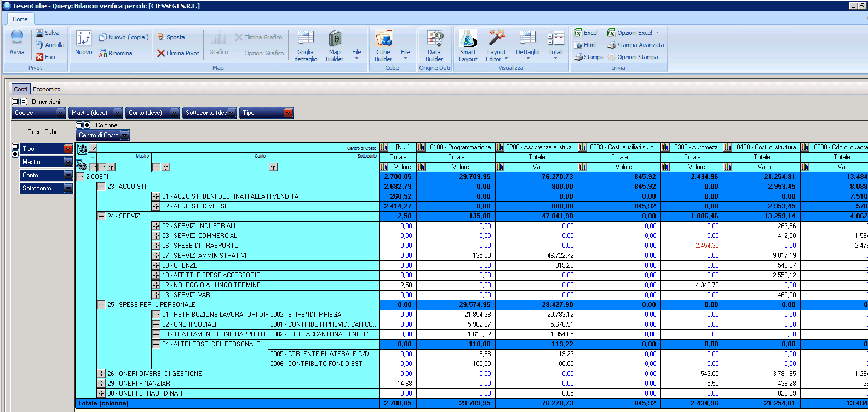Open the red Tipo filter in Dimensioni
The width and height of the screenshot is (868, 412).
288,113
